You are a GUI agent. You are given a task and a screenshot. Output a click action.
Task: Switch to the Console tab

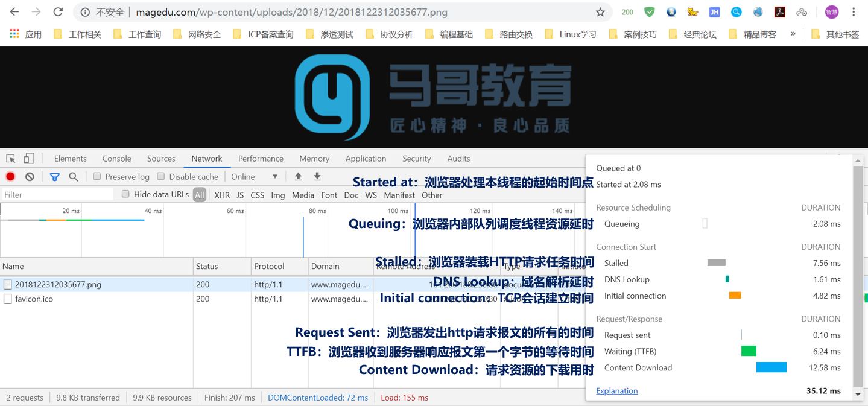tap(117, 159)
